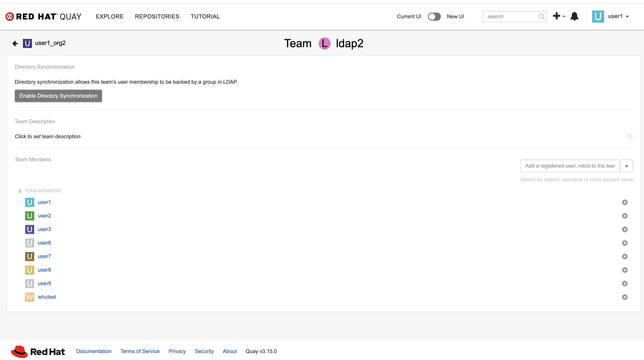
Task: Open the gear options for user6
Action: [624, 243]
